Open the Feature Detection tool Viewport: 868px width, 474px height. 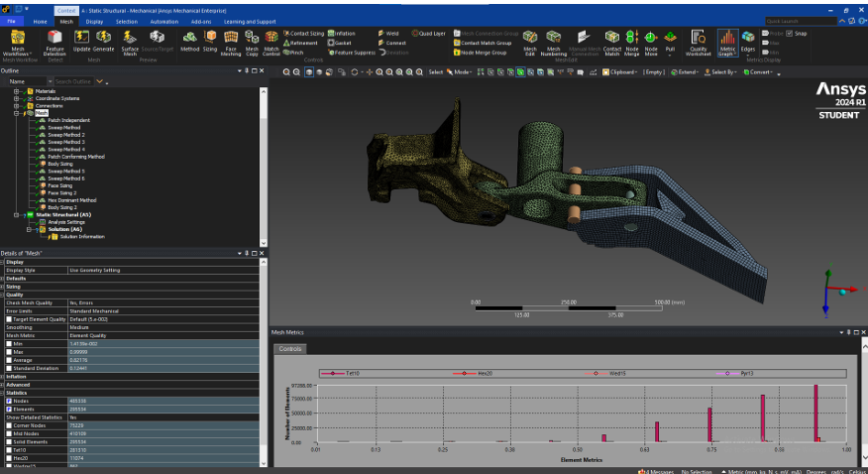[54, 39]
